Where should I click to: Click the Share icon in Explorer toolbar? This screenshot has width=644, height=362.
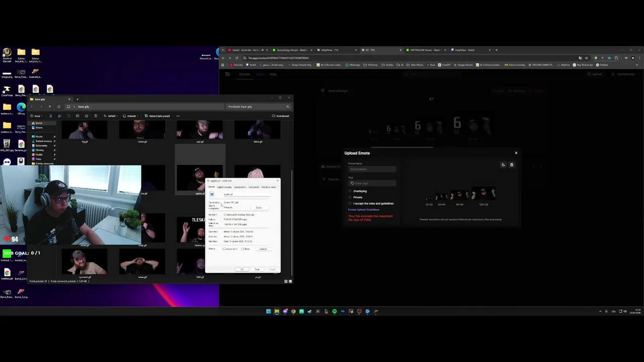click(x=87, y=116)
